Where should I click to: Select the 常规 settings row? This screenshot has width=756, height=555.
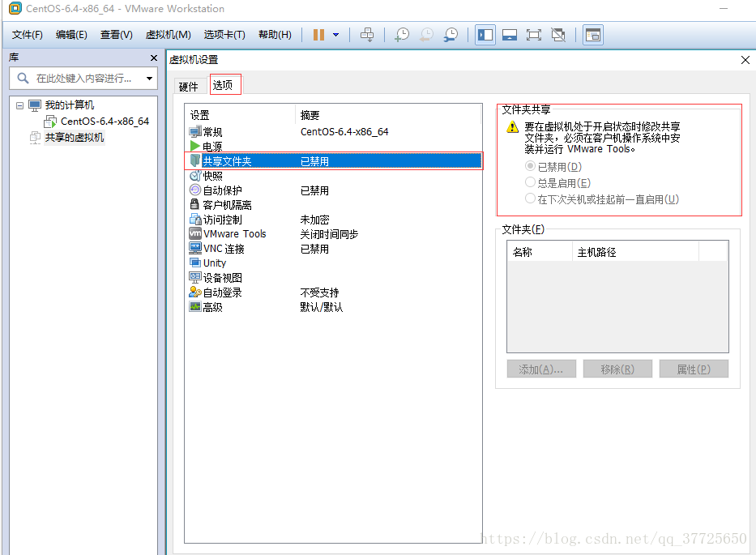(x=333, y=131)
